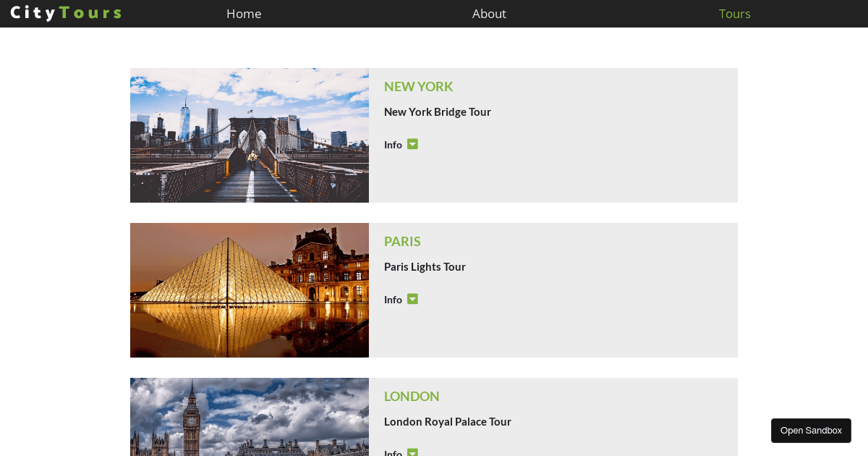Expand the New York Bridge Tour info section
868x456 pixels.
[x=412, y=144]
